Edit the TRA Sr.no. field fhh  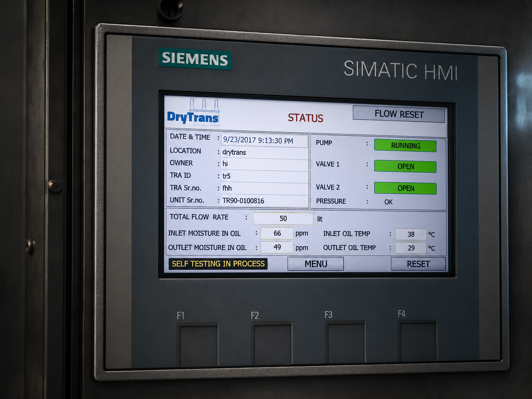(264, 188)
